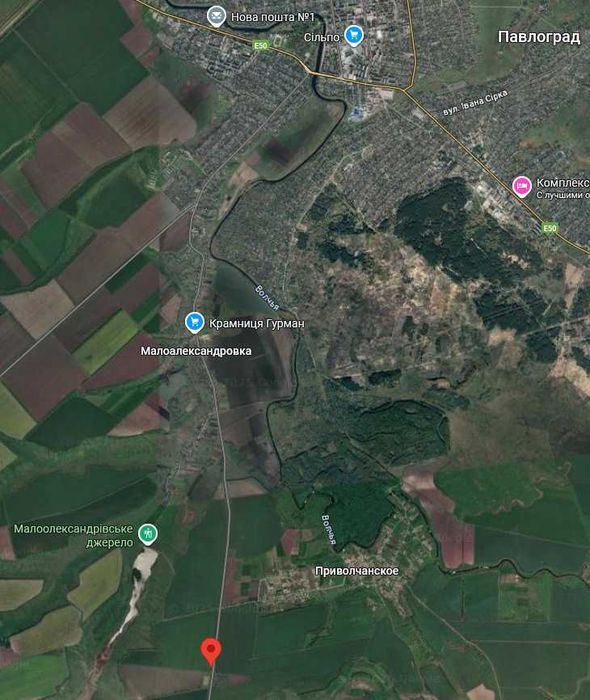Click the Нова пошта №1 text label
The width and height of the screenshot is (590, 700).
click(273, 17)
